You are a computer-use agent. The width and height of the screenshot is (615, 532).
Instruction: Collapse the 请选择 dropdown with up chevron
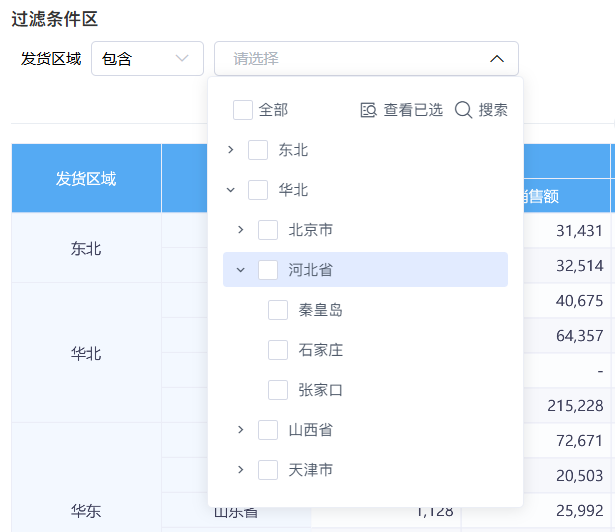coord(497,59)
